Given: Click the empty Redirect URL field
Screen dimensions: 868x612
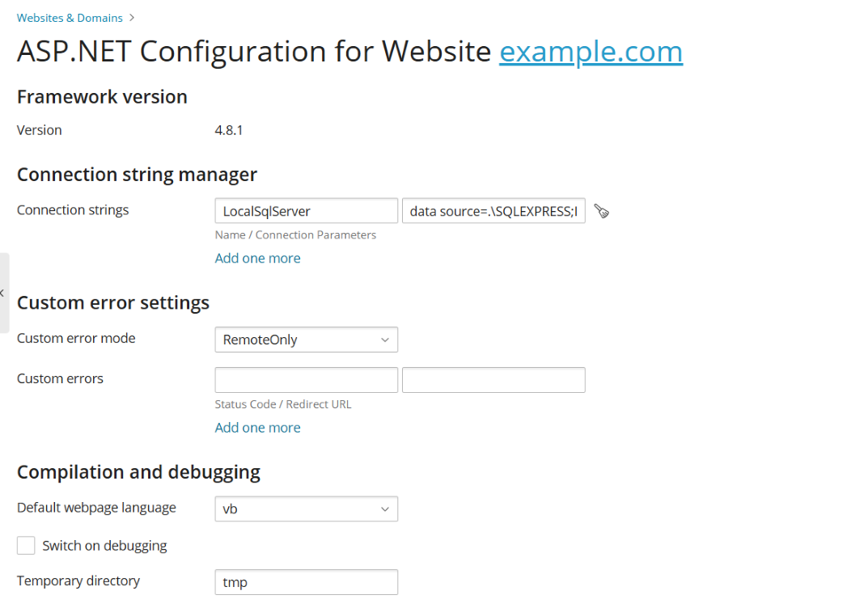Looking at the screenshot, I should [493, 380].
